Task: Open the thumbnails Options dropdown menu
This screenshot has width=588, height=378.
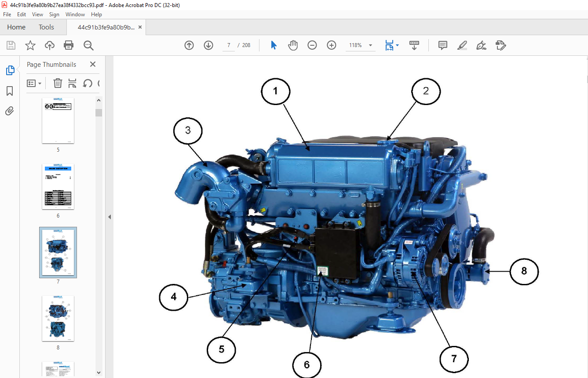Action: coord(34,83)
